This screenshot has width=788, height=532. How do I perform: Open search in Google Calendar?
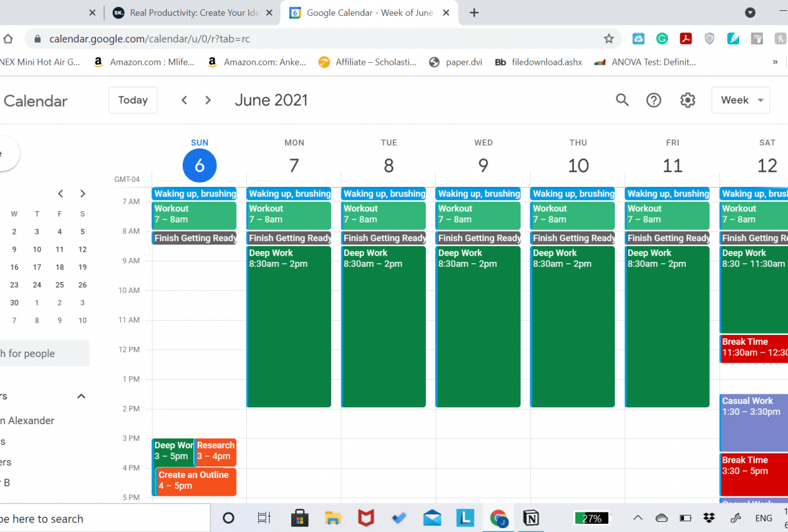[x=622, y=100]
